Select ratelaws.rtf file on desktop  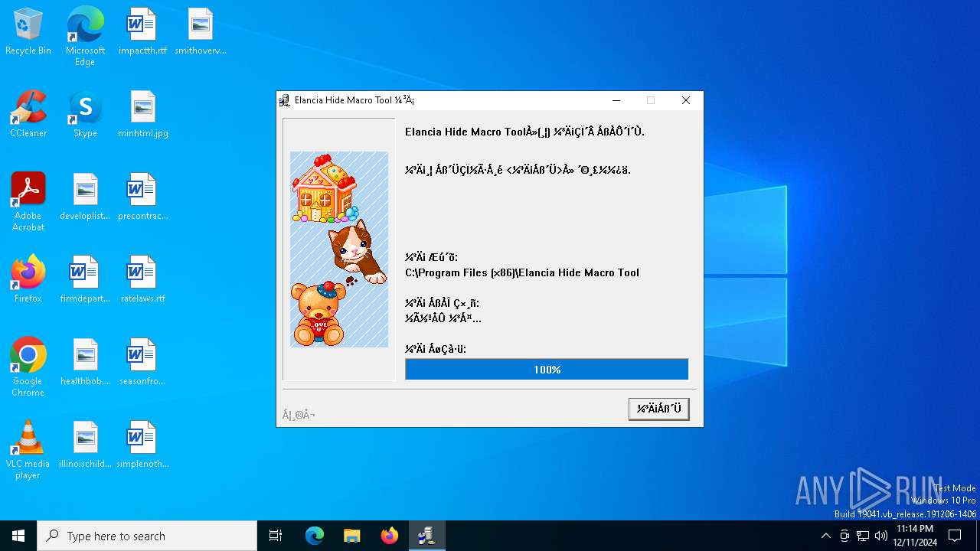coord(143,280)
